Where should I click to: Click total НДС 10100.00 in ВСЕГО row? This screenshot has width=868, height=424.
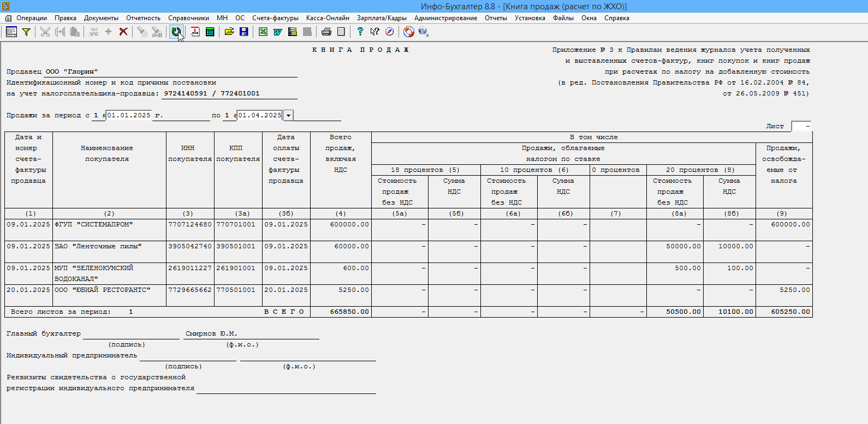(x=736, y=312)
